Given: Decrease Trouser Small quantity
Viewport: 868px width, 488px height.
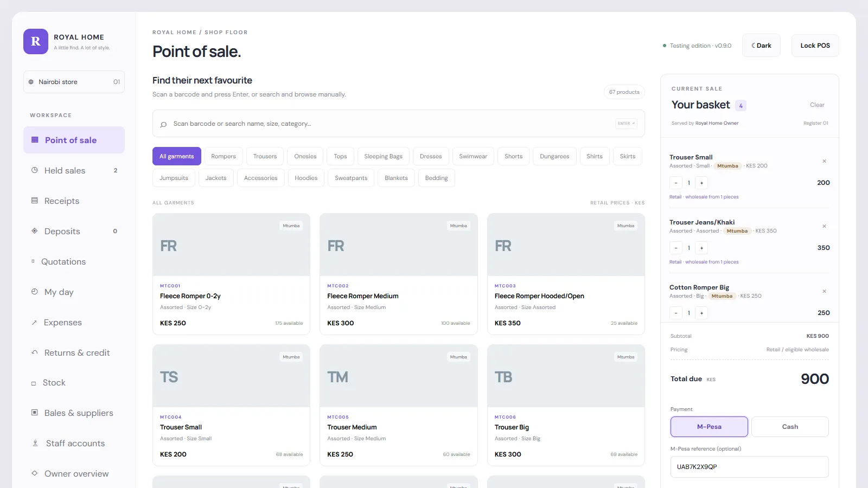Looking at the screenshot, I should click(x=676, y=183).
